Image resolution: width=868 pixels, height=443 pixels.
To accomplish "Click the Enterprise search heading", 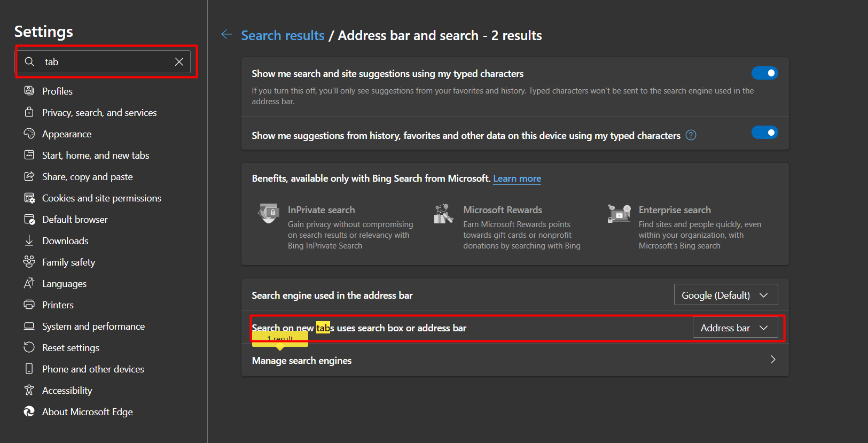I will [x=675, y=210].
